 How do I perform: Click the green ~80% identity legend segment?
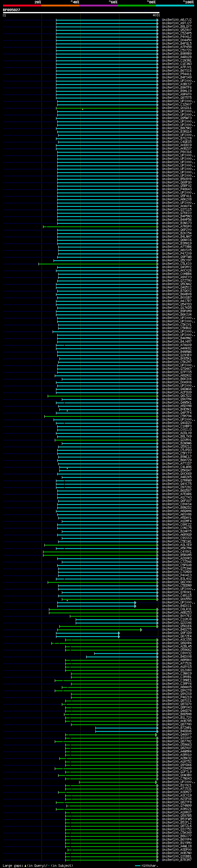tap(137, 6)
